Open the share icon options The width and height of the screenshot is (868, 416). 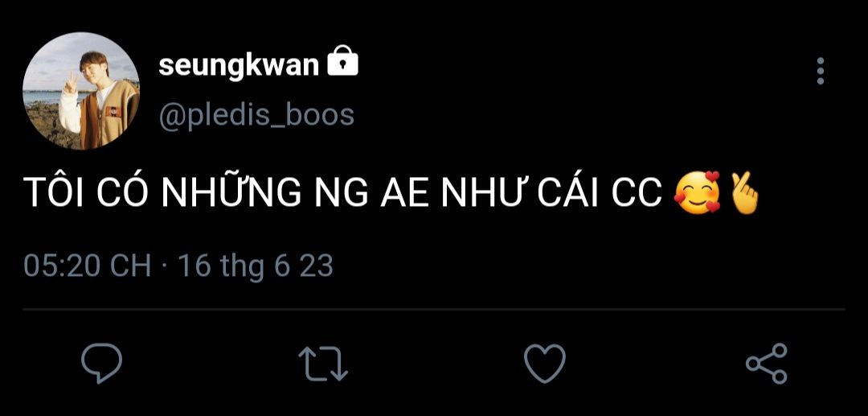(x=767, y=364)
